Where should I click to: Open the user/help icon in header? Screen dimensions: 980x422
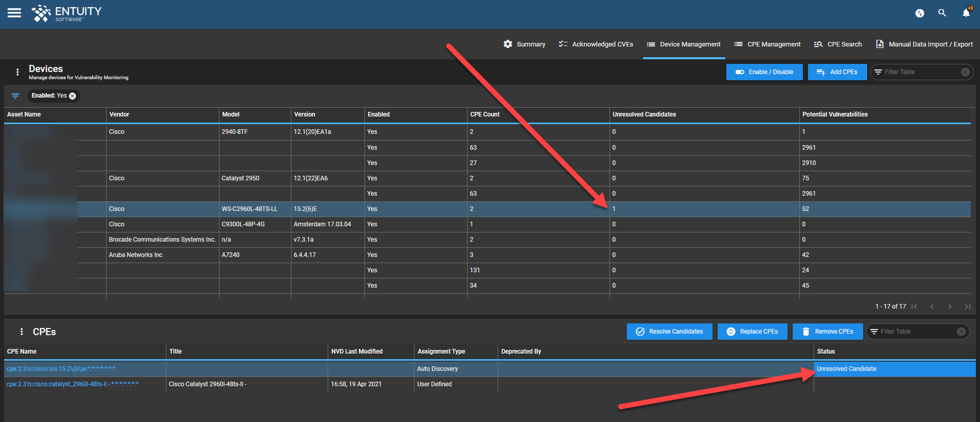pyautogui.click(x=920, y=13)
